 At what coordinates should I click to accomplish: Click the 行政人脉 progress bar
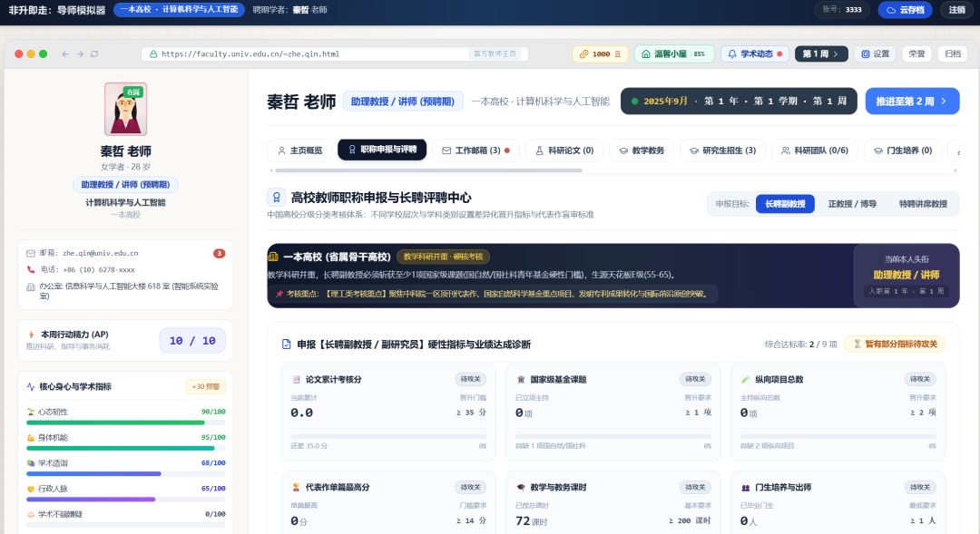[x=125, y=500]
